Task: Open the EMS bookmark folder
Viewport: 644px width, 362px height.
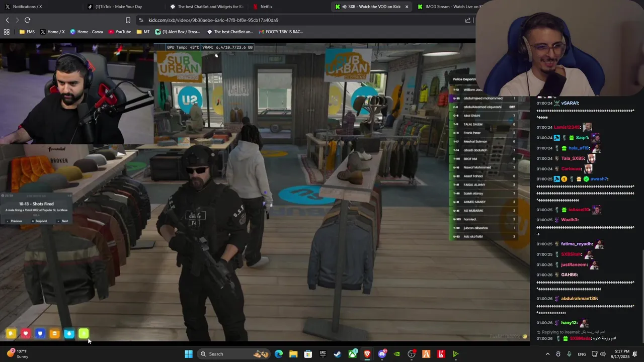Action: [x=27, y=32]
